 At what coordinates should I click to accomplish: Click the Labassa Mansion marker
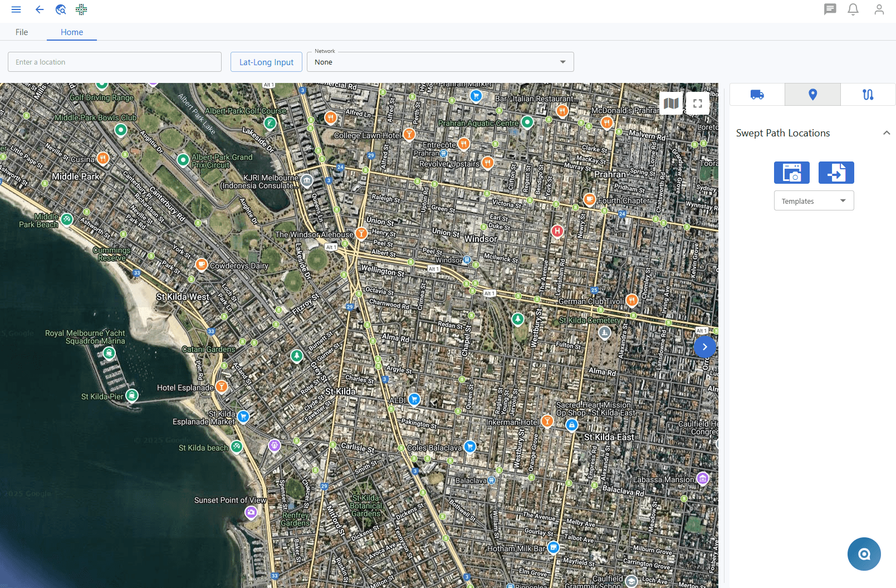point(703,478)
